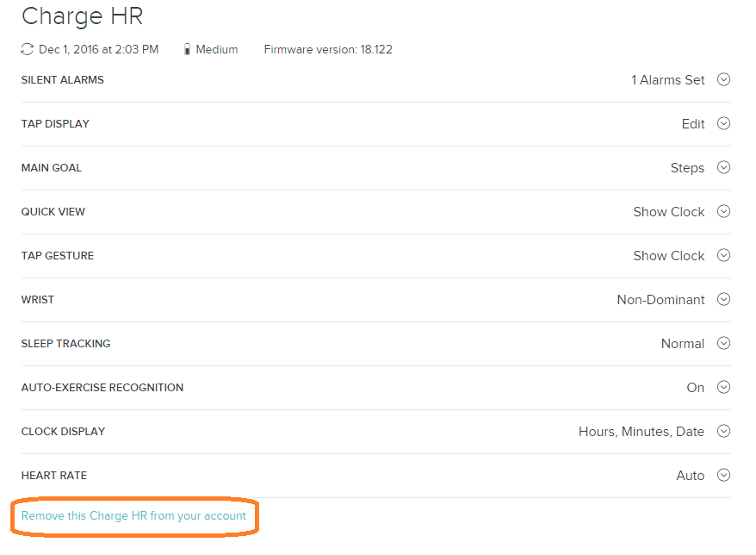Click the 'TAP DISPLAY' label

coord(55,124)
